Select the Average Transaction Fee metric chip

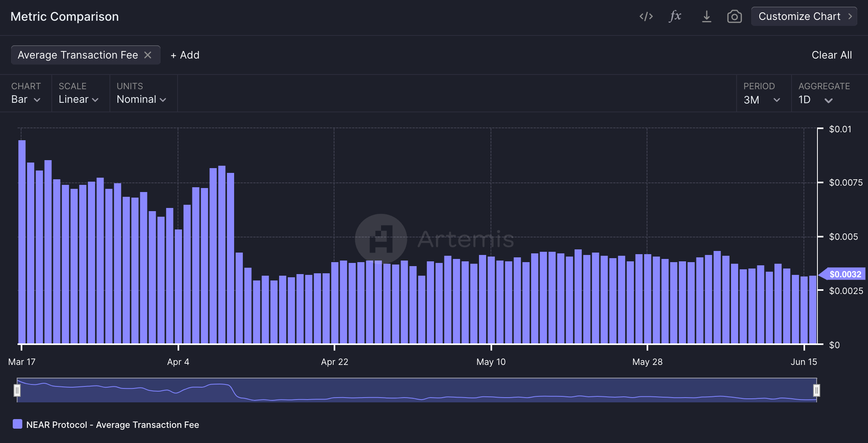(78, 55)
